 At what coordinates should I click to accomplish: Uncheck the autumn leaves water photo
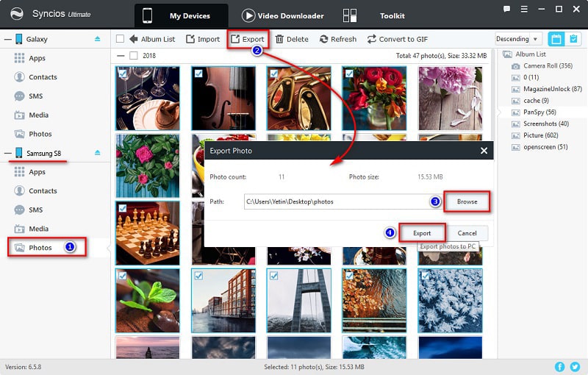tap(350, 276)
